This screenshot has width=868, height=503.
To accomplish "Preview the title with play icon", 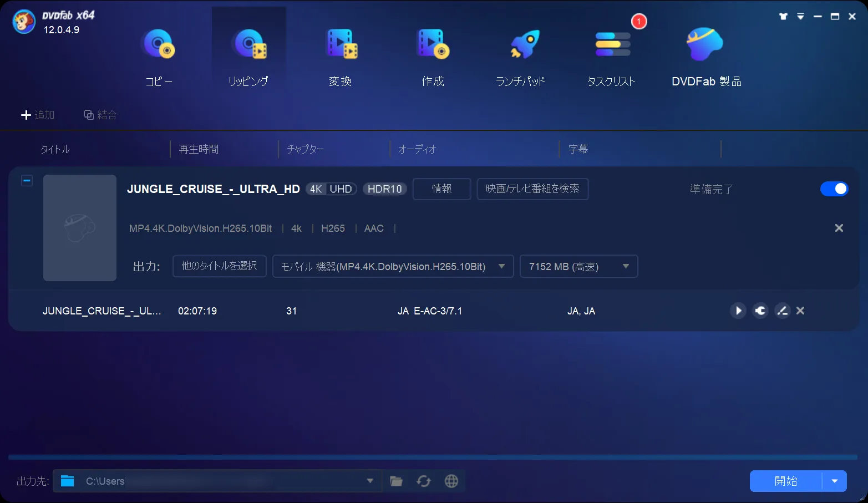I will click(738, 311).
